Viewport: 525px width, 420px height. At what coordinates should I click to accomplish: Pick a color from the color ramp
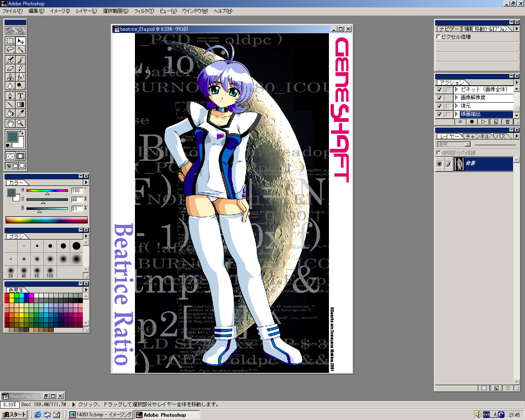pyautogui.click(x=46, y=220)
